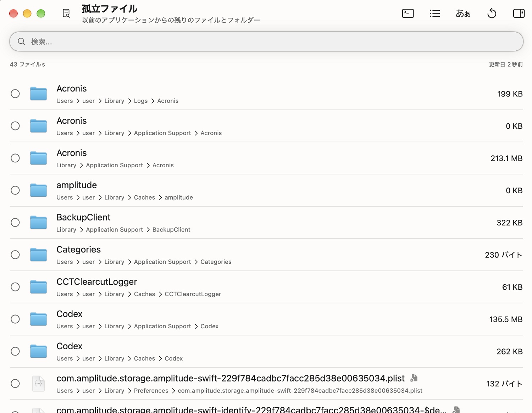Select the amplitude folder checkbox

(15, 190)
